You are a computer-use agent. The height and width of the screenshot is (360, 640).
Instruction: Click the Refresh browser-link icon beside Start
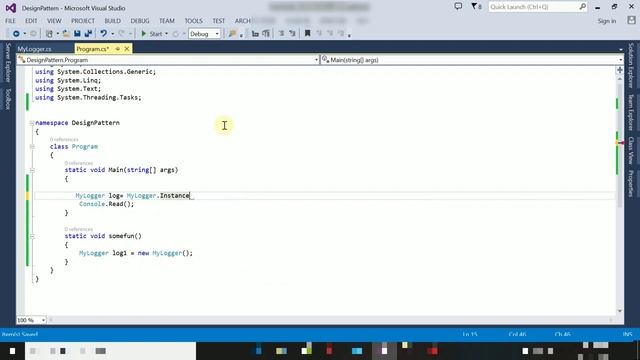pyautogui.click(x=176, y=34)
